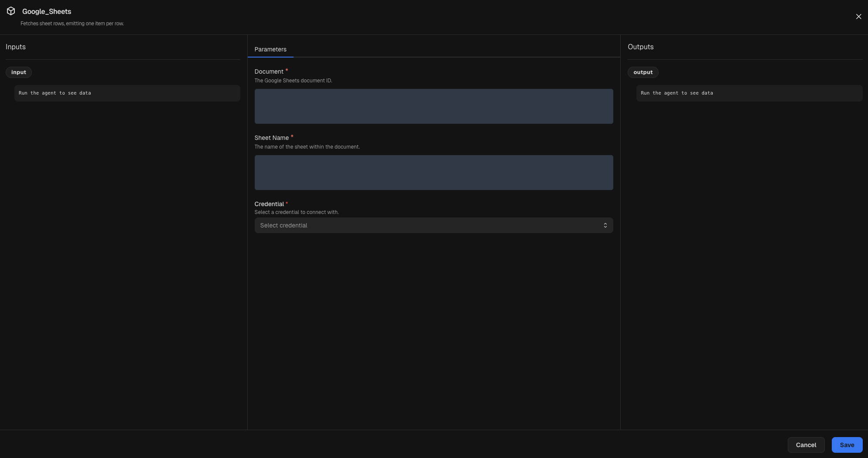Click inside the Sheet Name text area
This screenshot has height=458, width=868.
[x=433, y=172]
